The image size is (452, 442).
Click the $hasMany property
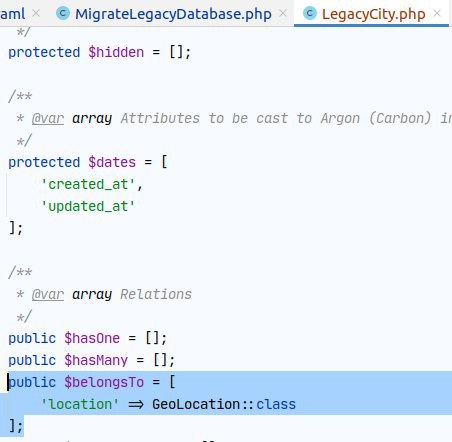pyautogui.click(x=96, y=360)
